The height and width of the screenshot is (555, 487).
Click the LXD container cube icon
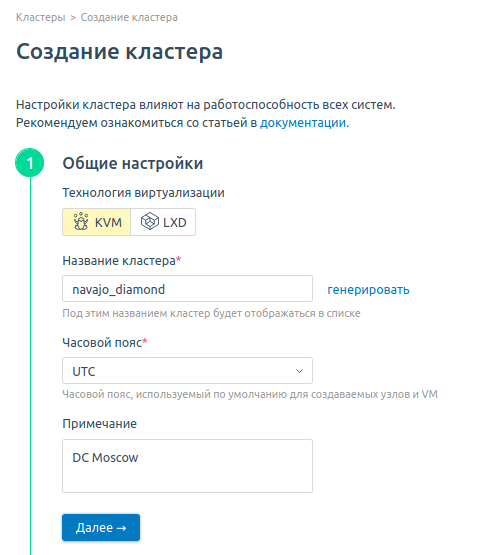150,222
